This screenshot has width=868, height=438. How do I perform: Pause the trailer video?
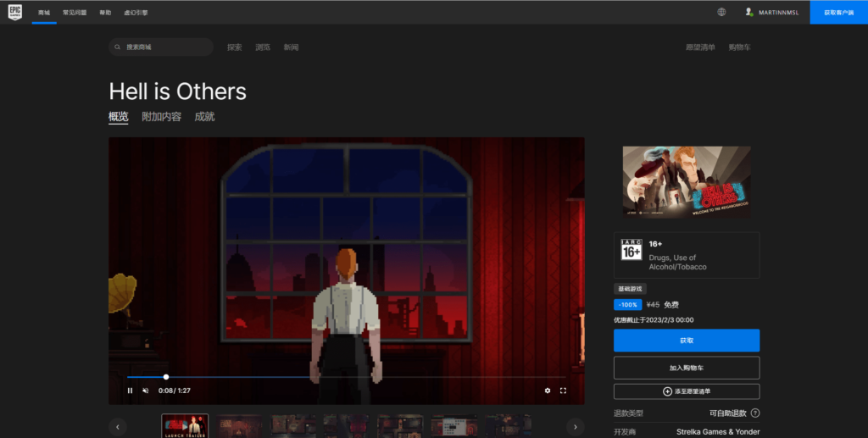[x=130, y=391]
